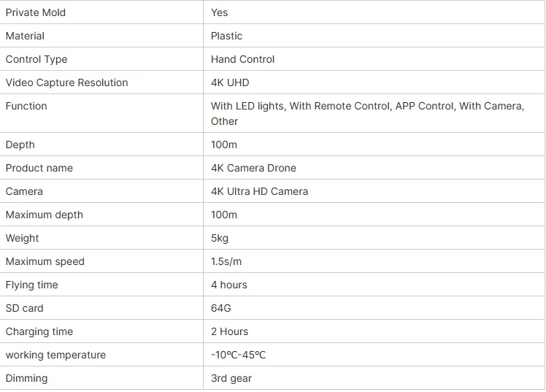This screenshot has width=546, height=392.
Task: Click the function list starting With LED lights
Action: [367, 113]
